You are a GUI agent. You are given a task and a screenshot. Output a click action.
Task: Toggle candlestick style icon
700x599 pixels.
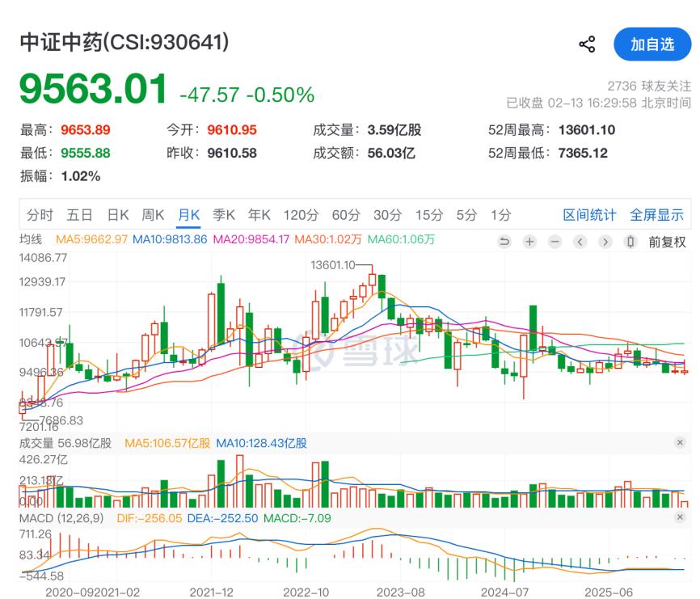(x=630, y=242)
